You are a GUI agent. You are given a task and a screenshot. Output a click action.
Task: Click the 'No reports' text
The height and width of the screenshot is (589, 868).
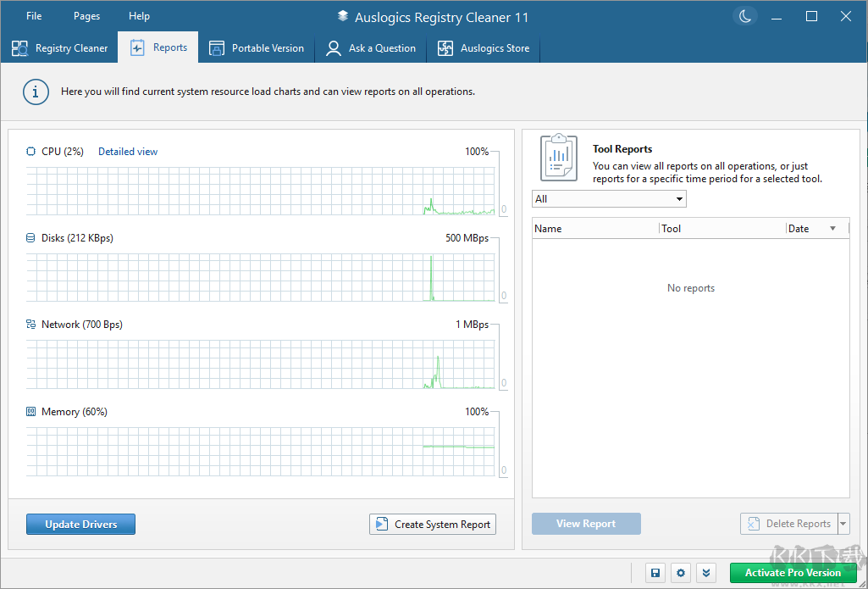pyautogui.click(x=691, y=288)
